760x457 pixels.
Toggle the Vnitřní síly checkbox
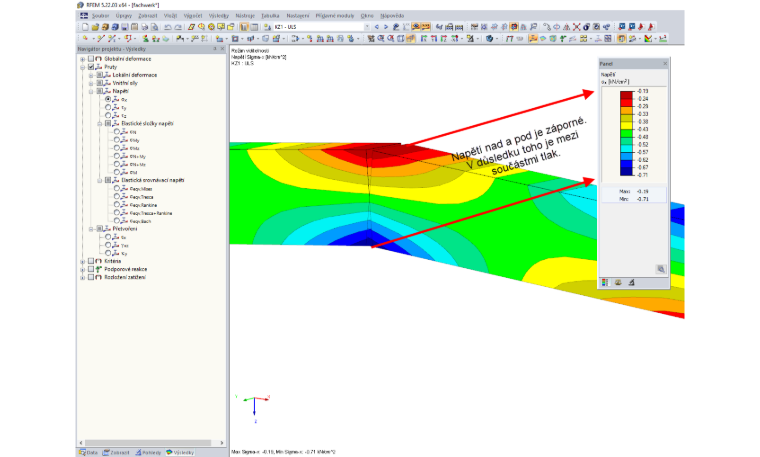tap(99, 83)
